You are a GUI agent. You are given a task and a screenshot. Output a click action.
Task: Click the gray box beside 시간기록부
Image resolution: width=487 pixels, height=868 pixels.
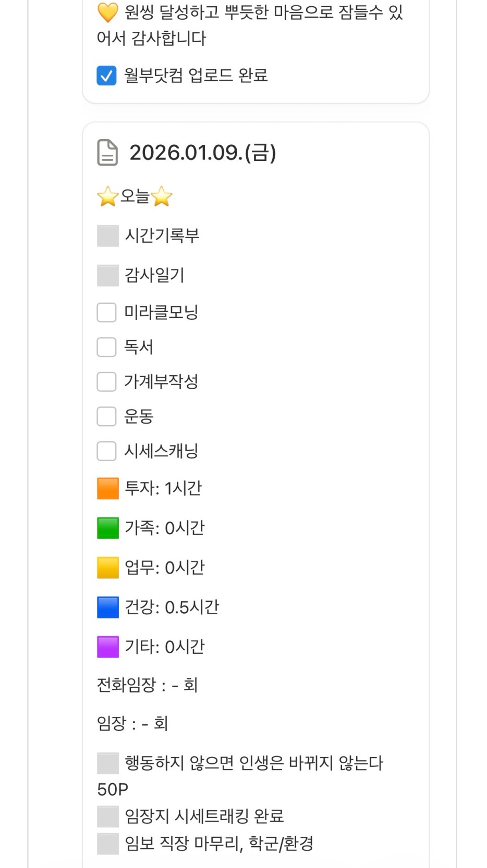(x=108, y=236)
